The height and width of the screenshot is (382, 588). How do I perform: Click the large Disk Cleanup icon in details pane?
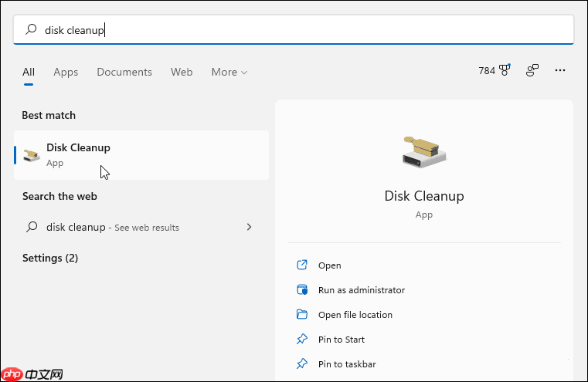click(x=423, y=150)
